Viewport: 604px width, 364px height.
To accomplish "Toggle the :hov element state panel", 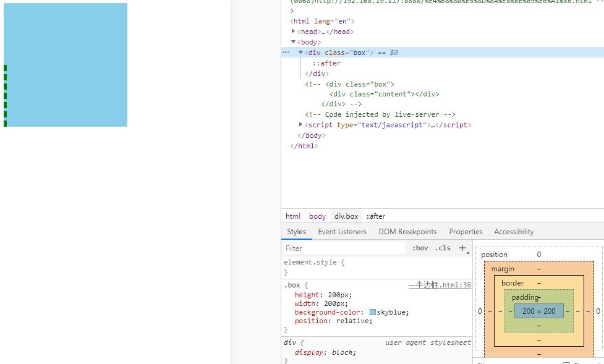I will pyautogui.click(x=420, y=248).
